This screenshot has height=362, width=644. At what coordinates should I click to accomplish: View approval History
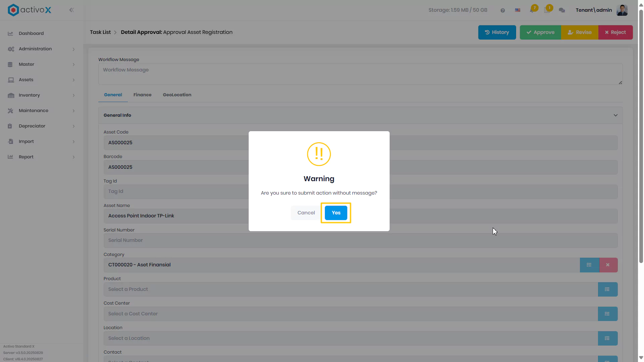pyautogui.click(x=497, y=33)
